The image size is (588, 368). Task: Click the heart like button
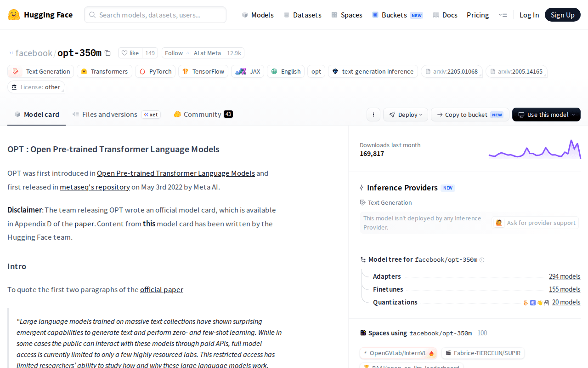pos(130,53)
